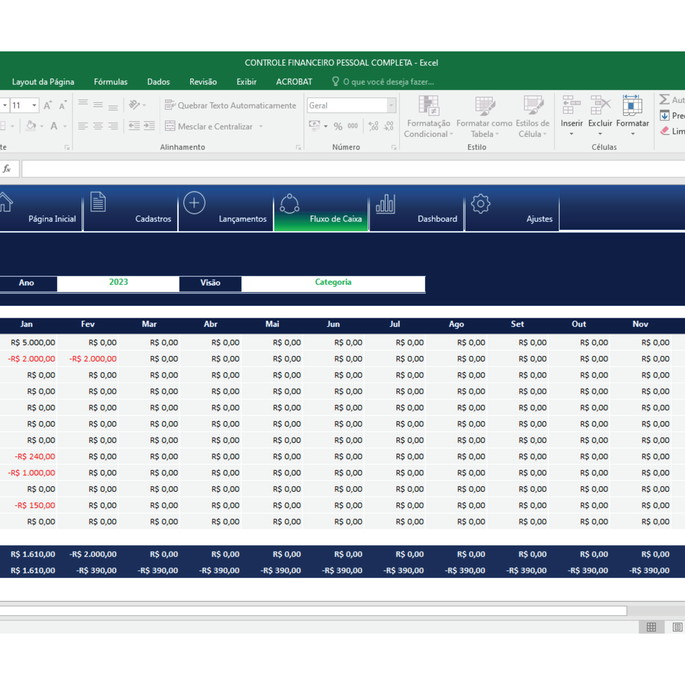Image resolution: width=685 pixels, height=685 pixels.
Task: Open the Revisão ribbon tab
Action: [203, 82]
